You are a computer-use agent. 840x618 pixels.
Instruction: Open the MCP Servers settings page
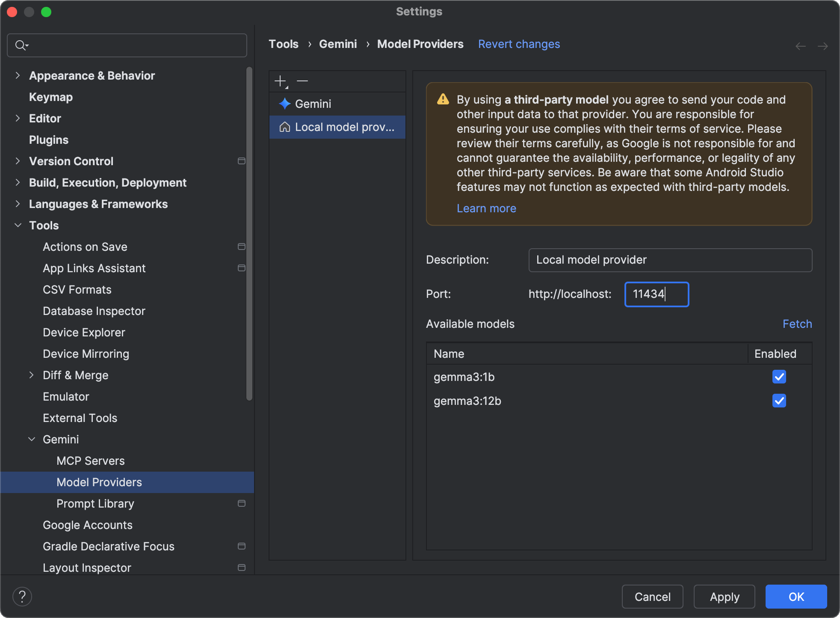[91, 461]
